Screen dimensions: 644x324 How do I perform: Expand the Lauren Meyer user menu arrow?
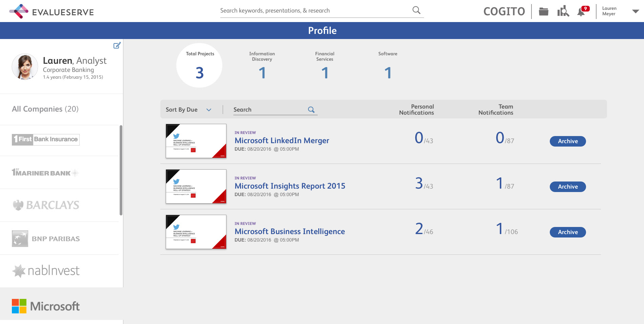[636, 11]
